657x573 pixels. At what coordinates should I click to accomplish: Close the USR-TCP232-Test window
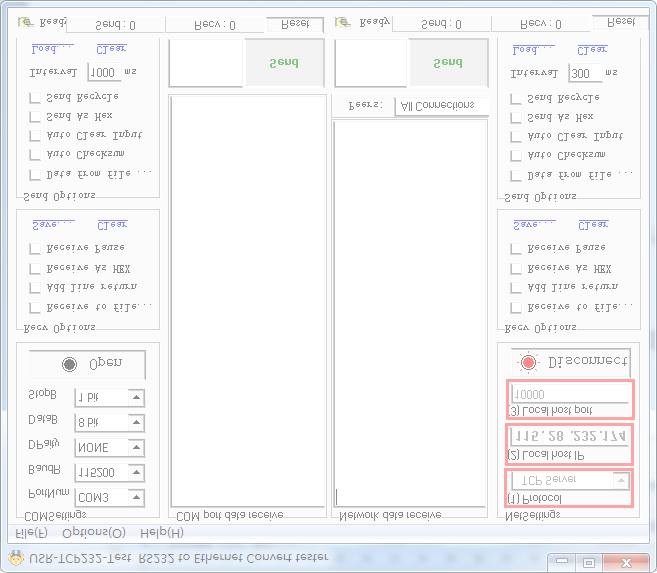tap(626, 561)
